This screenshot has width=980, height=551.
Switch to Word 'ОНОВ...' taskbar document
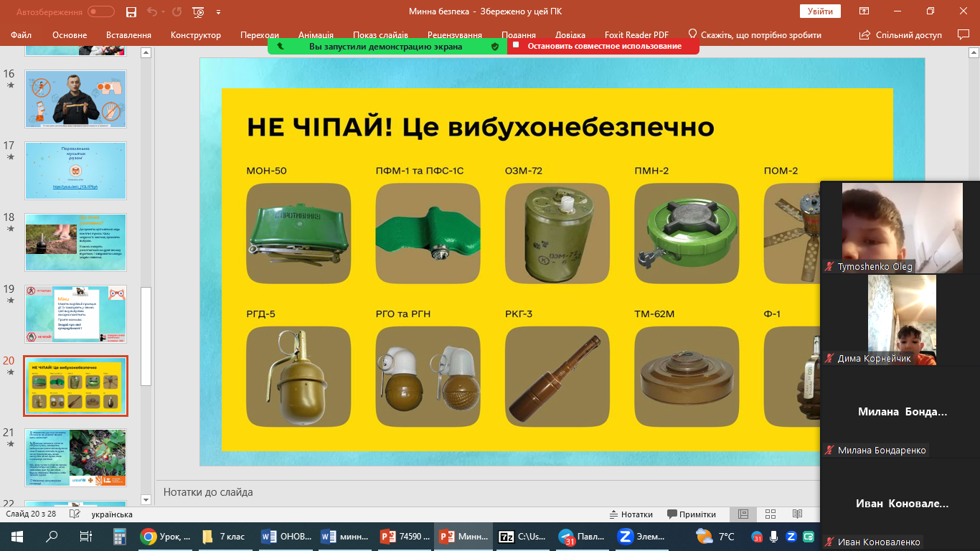coord(287,536)
